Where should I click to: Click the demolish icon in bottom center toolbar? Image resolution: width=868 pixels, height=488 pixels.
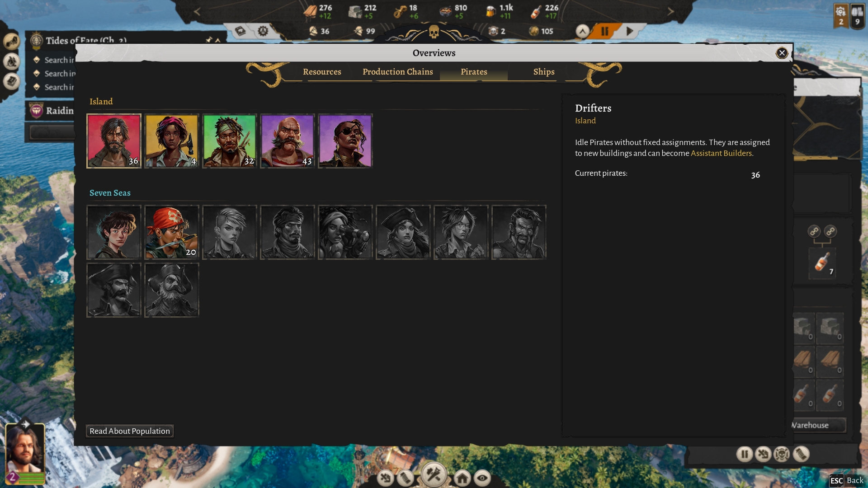(x=386, y=478)
